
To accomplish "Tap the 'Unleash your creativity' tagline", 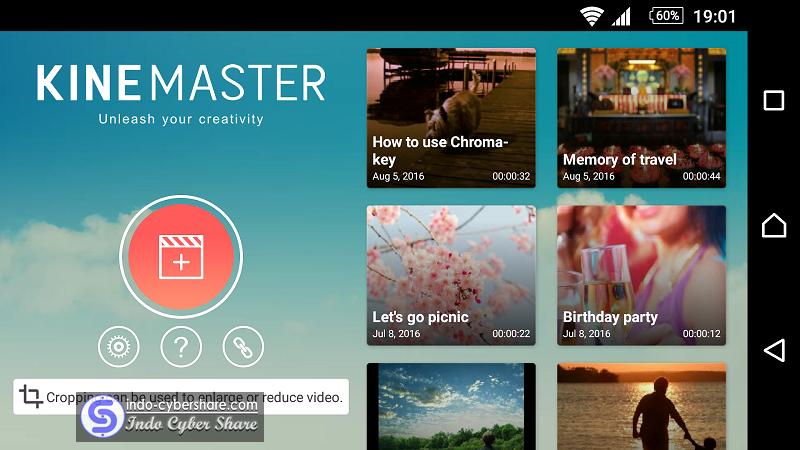I will [x=181, y=119].
